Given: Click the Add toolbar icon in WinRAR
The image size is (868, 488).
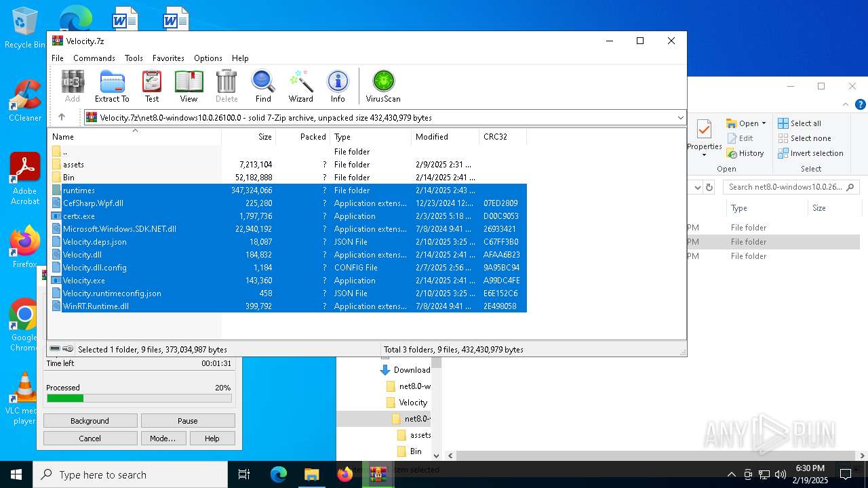Looking at the screenshot, I should 73,86.
